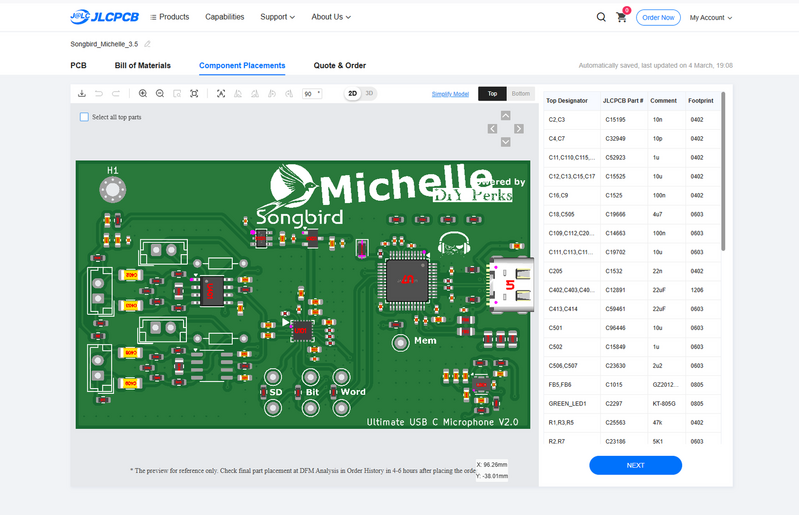Viewport: 799px width, 515px height.
Task: Expand the About Us dropdown
Action: click(331, 17)
